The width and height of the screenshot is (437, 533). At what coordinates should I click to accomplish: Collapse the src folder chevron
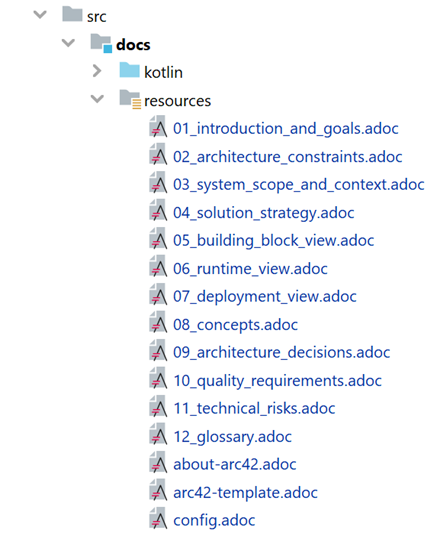pos(40,15)
